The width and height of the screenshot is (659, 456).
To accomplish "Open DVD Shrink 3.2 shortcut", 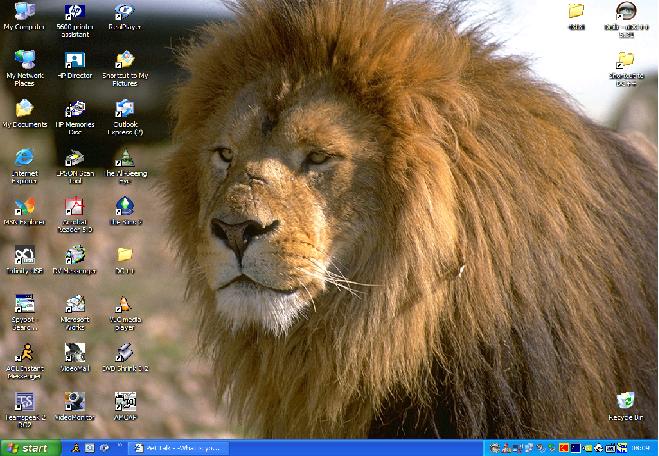I will click(124, 352).
